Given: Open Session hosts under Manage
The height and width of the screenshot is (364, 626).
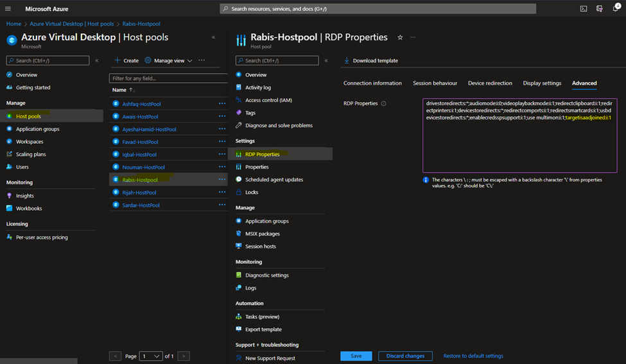Looking at the screenshot, I should tap(260, 247).
